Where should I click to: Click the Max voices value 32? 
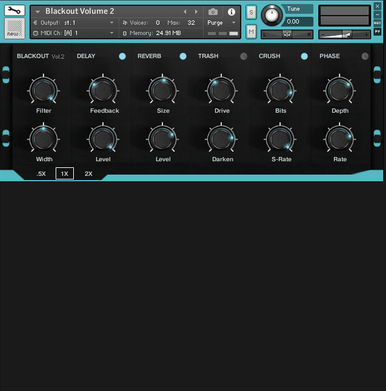click(x=191, y=23)
